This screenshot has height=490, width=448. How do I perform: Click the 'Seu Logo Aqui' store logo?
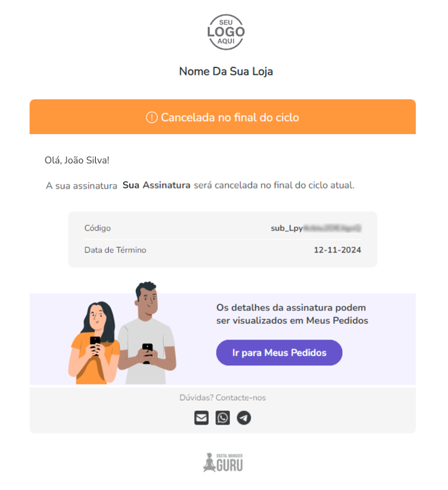[x=226, y=32]
